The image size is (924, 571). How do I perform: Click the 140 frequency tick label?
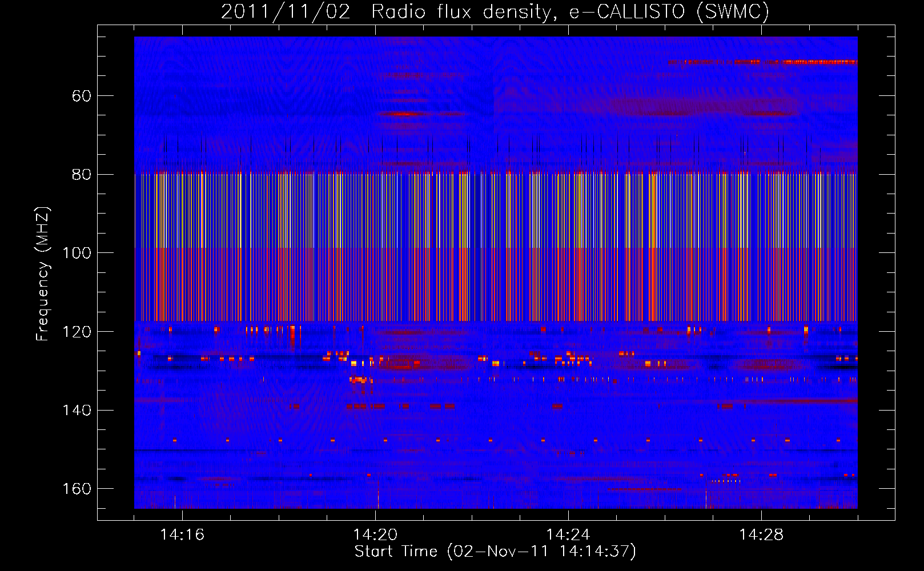tap(77, 411)
